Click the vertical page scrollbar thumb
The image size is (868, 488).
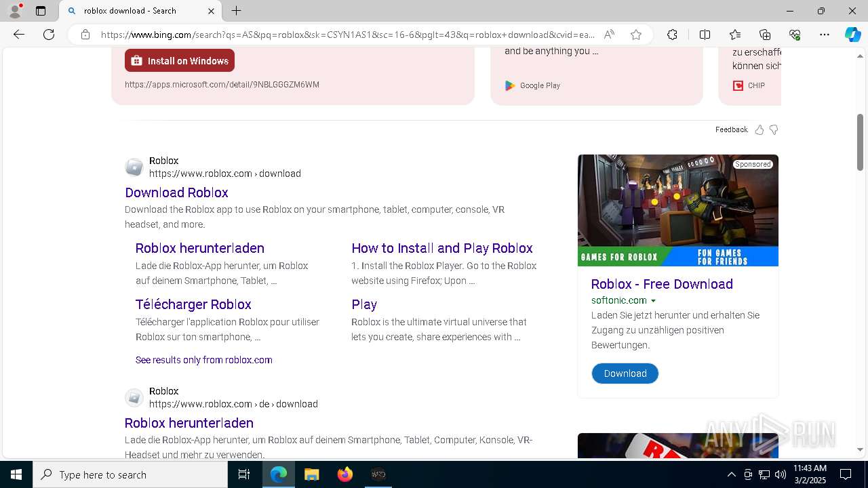[860, 142]
